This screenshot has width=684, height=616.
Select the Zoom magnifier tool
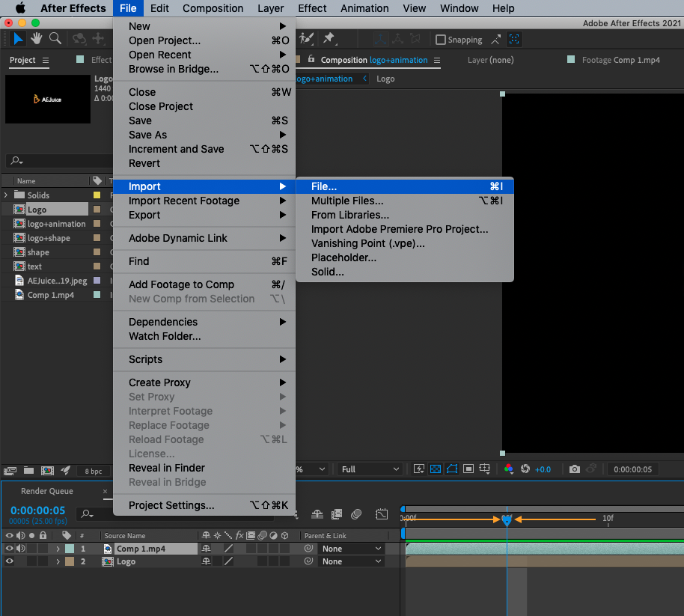point(55,38)
